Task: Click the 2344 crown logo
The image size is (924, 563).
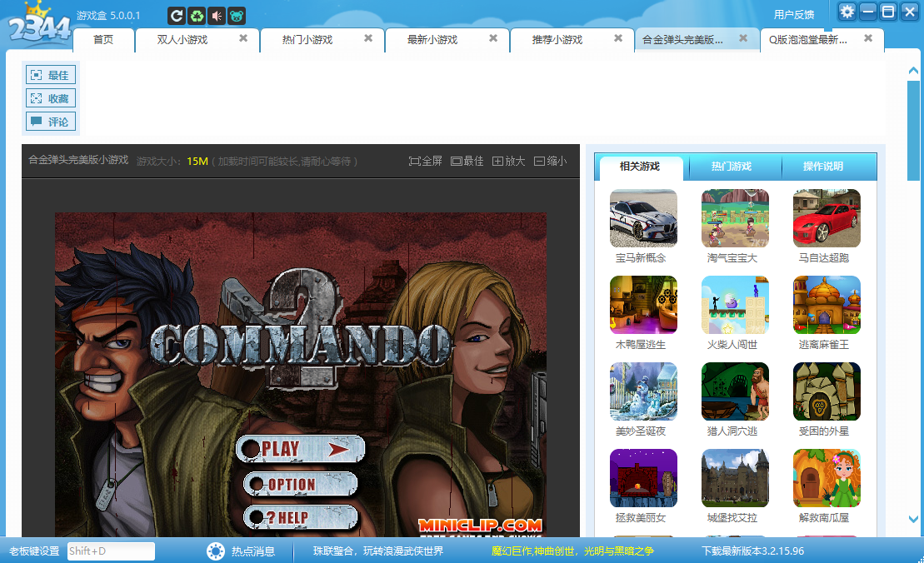Action: (39, 23)
